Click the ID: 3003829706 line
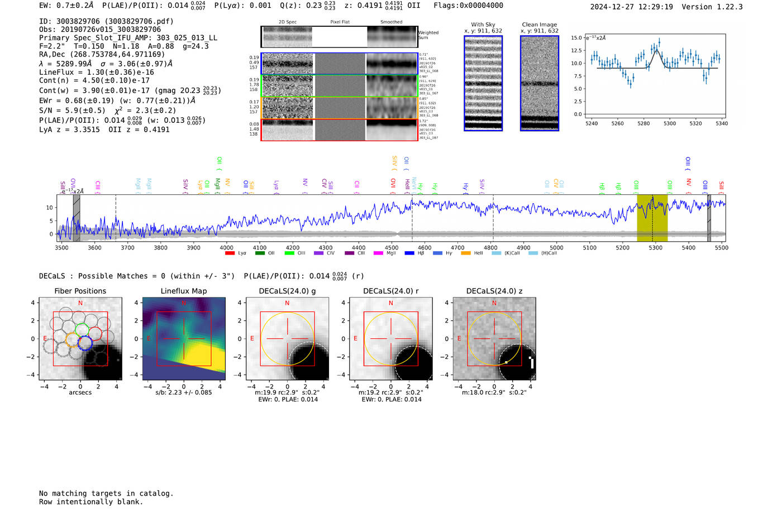782x532 pixels. (106, 21)
